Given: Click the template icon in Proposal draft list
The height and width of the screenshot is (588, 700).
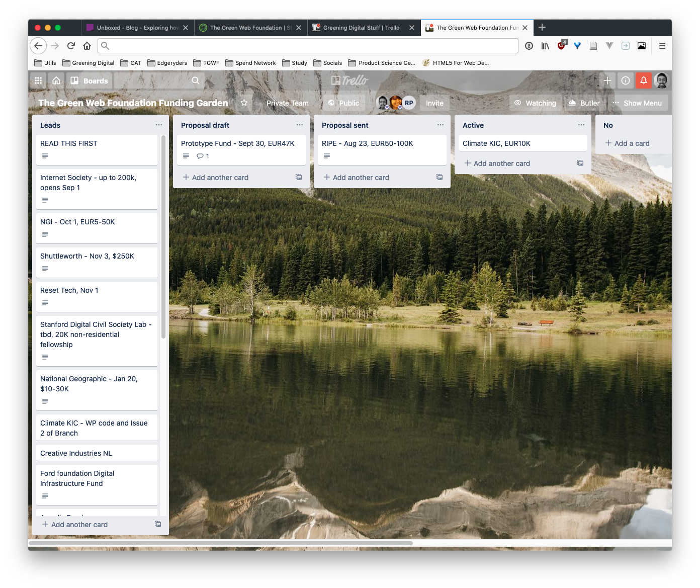Looking at the screenshot, I should [x=299, y=177].
